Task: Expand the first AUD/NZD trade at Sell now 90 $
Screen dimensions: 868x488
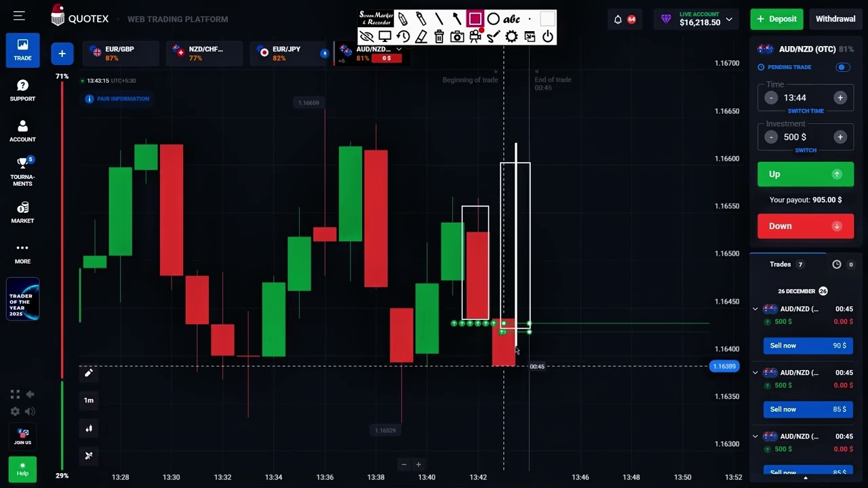Action: [x=755, y=309]
